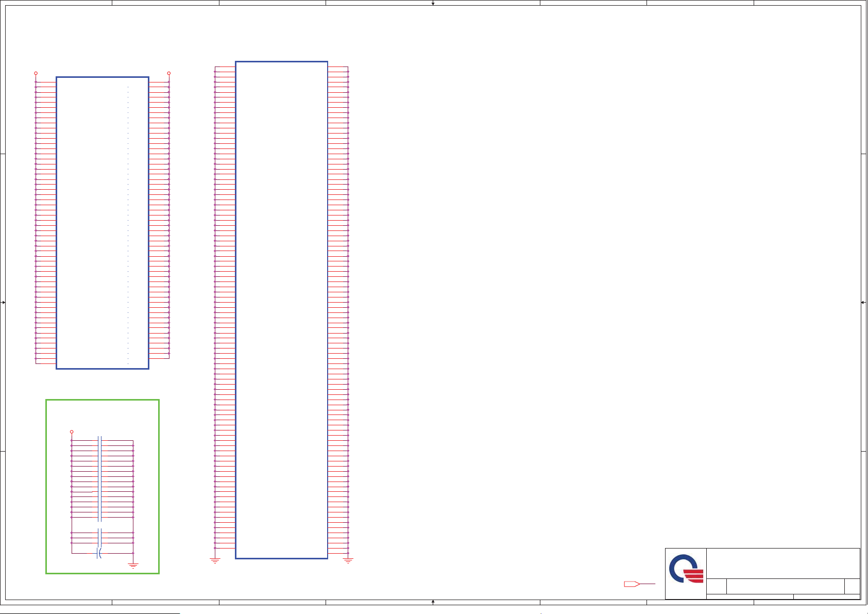Viewport: 868px width, 614px height.
Task: Select the tall capacitor stack in green box
Action: [x=99, y=478]
